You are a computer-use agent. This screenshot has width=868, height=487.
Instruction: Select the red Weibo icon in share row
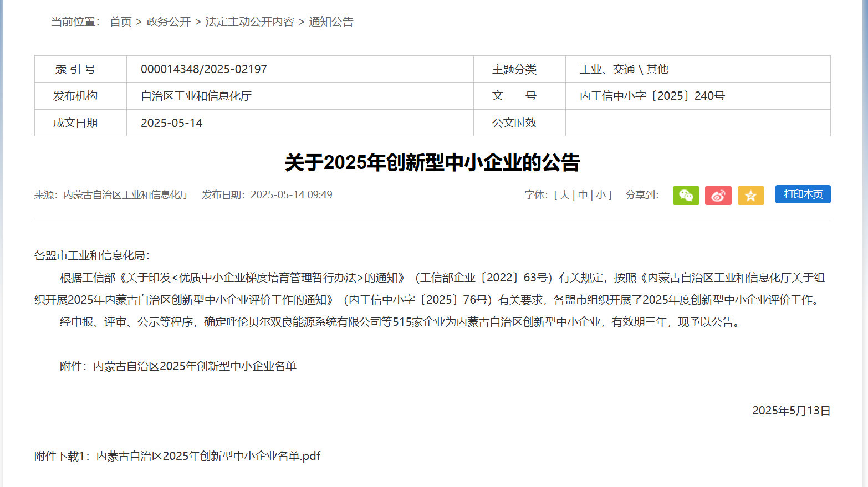click(x=718, y=195)
